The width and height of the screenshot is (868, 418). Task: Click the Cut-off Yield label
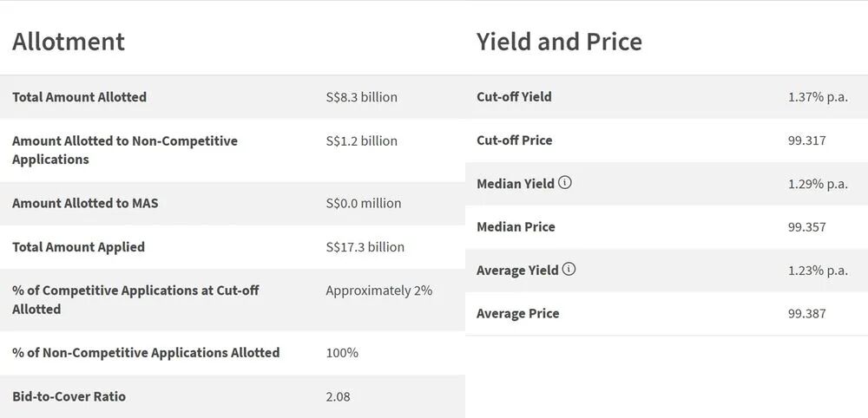point(514,97)
